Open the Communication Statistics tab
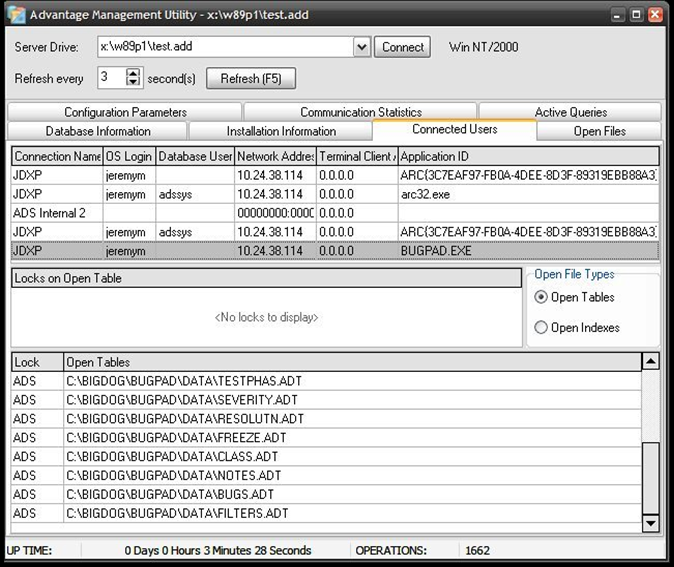Screen dimensions: 674x567 [x=361, y=113]
